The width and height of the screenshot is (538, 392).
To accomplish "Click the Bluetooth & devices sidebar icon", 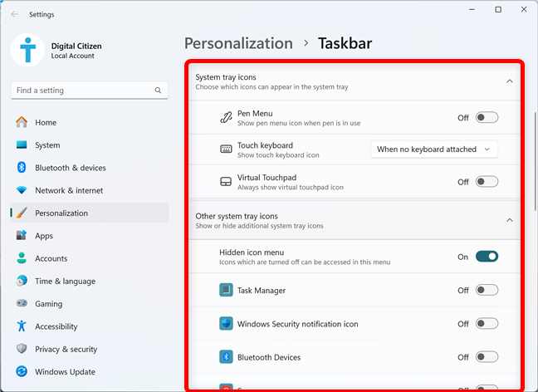I will (22, 168).
